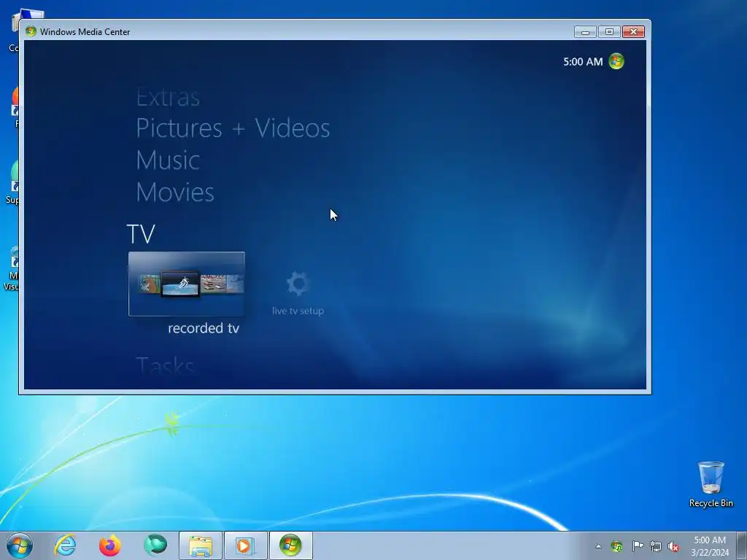This screenshot has width=747, height=560.
Task: Minimize the Windows Media Center window
Action: tap(586, 32)
